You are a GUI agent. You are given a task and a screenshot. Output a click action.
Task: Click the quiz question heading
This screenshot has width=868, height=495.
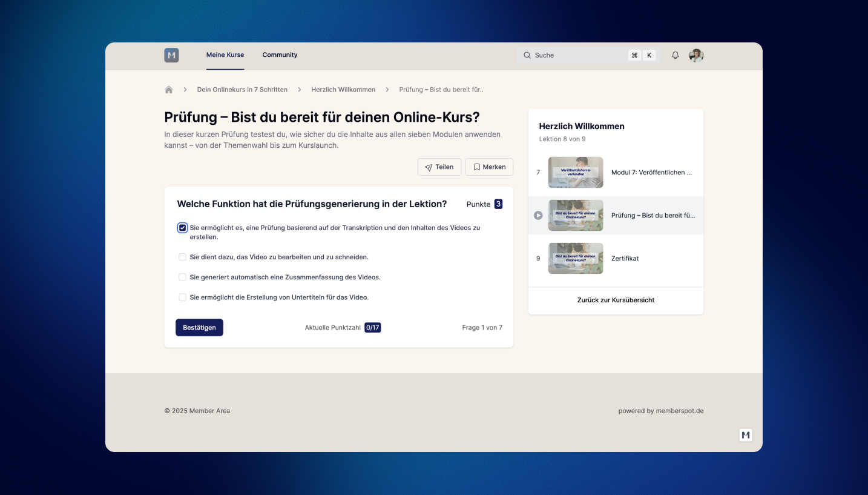(312, 204)
